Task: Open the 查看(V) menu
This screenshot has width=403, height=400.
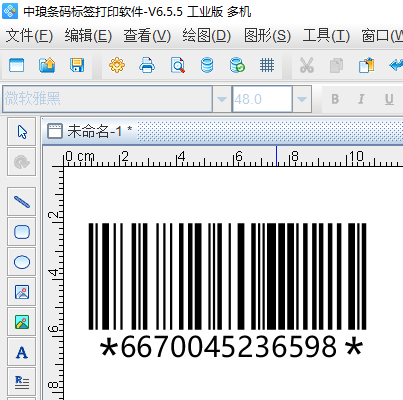Action: (147, 35)
